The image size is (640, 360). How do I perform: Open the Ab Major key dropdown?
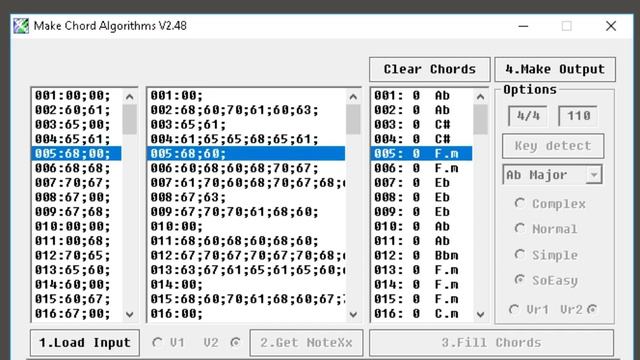[594, 175]
